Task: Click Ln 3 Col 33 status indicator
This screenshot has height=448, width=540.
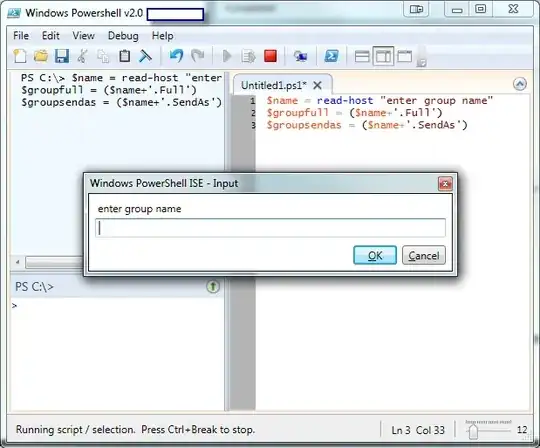Action: 418,430
